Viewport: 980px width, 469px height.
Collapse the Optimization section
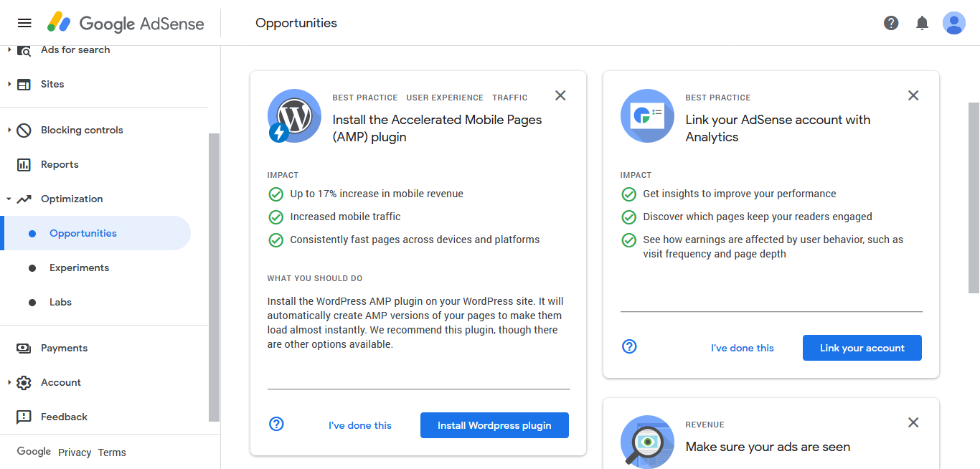pyautogui.click(x=10, y=199)
